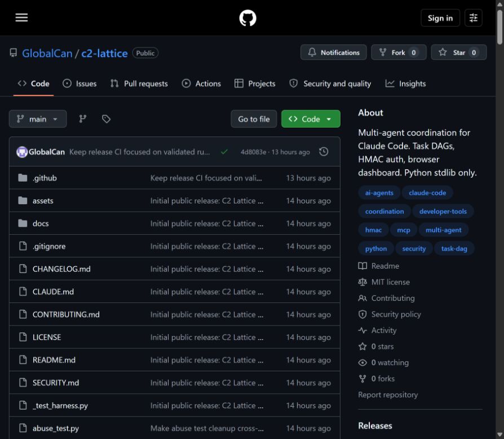504x439 pixels.
Task: Open README.md file
Action: tap(54, 360)
